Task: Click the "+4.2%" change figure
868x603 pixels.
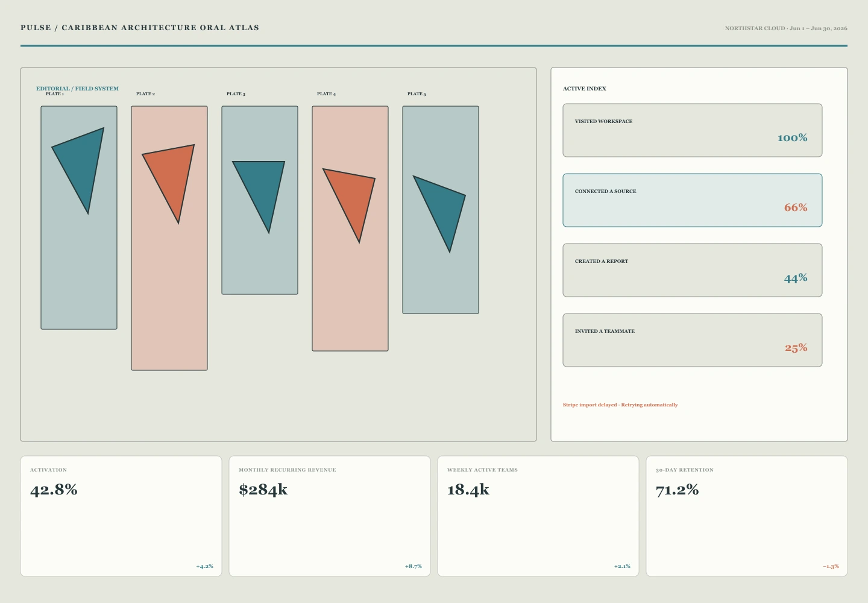Action: (205, 566)
